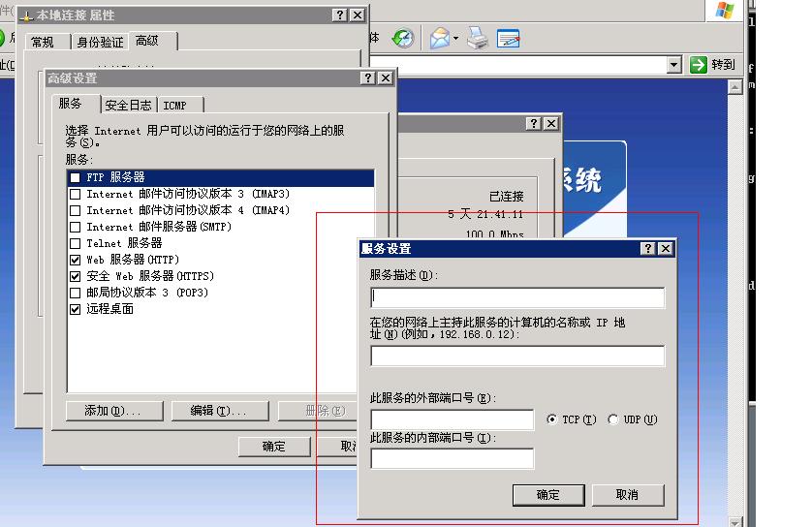Click the Windows flag logo icon
This screenshot has width=812, height=527.
pyautogui.click(x=724, y=10)
